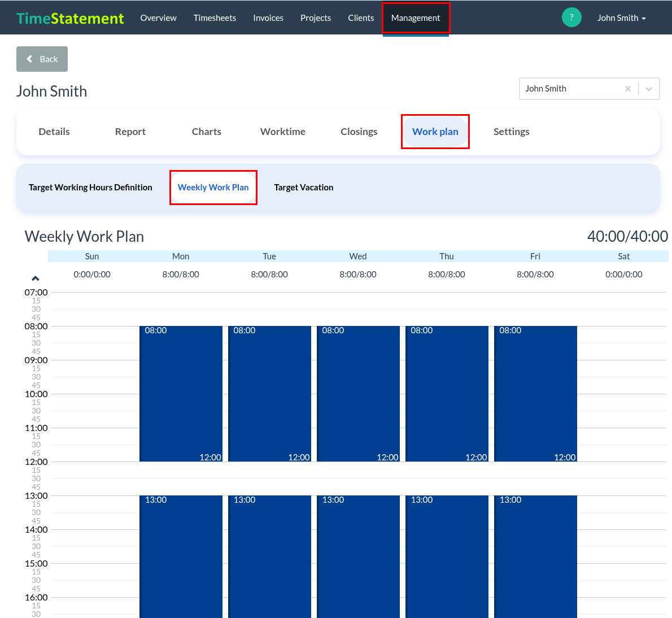The width and height of the screenshot is (672, 618).
Task: Navigate to Projects
Action: [316, 18]
